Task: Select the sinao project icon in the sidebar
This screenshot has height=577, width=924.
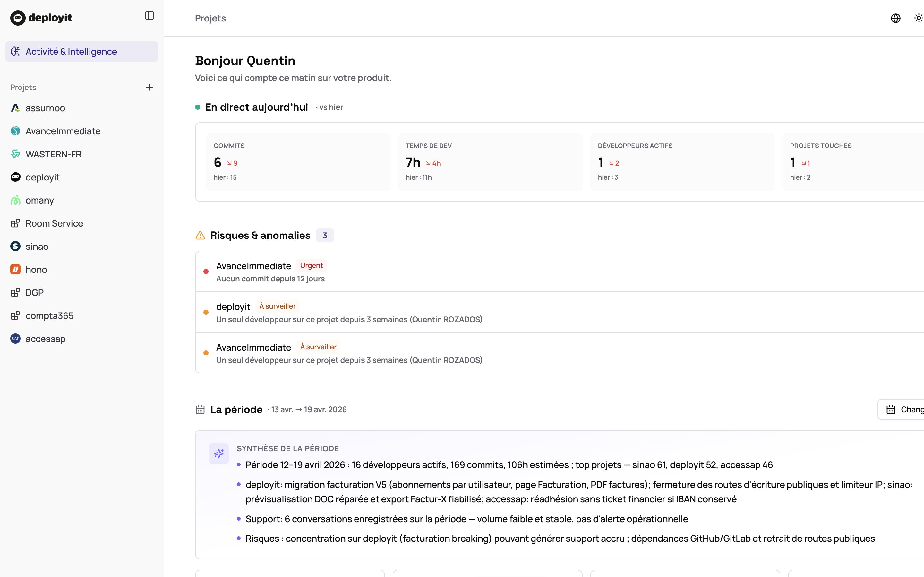Action: click(15, 246)
